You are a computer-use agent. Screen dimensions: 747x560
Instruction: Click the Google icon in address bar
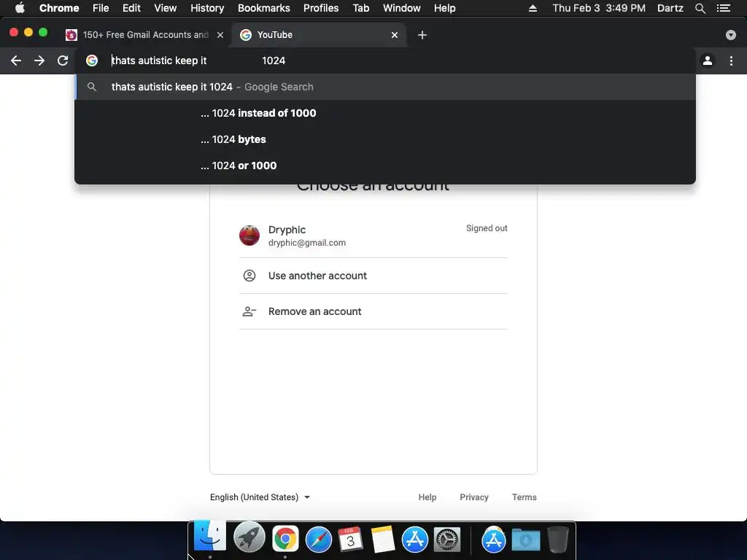pyautogui.click(x=92, y=61)
